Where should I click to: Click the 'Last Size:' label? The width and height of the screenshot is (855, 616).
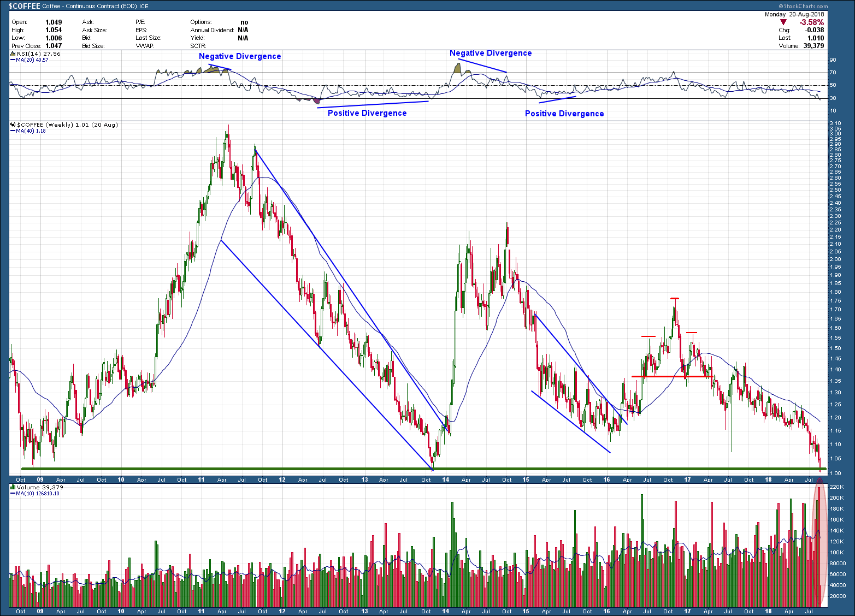(x=149, y=38)
